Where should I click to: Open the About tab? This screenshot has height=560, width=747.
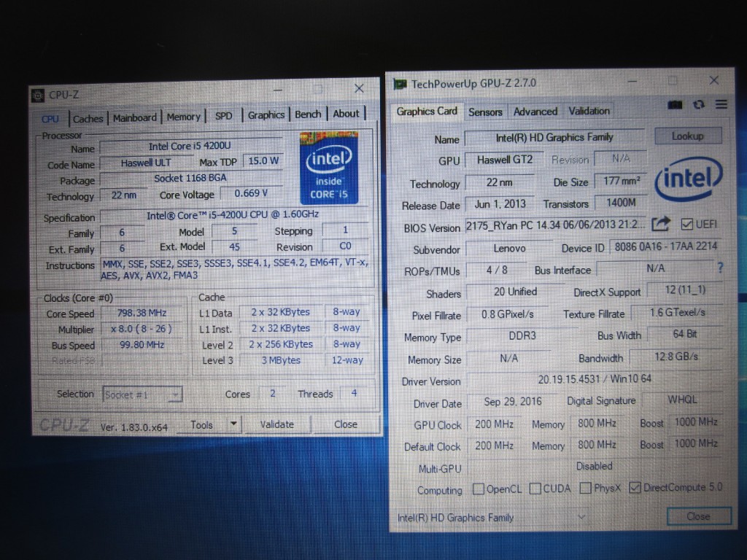(347, 114)
